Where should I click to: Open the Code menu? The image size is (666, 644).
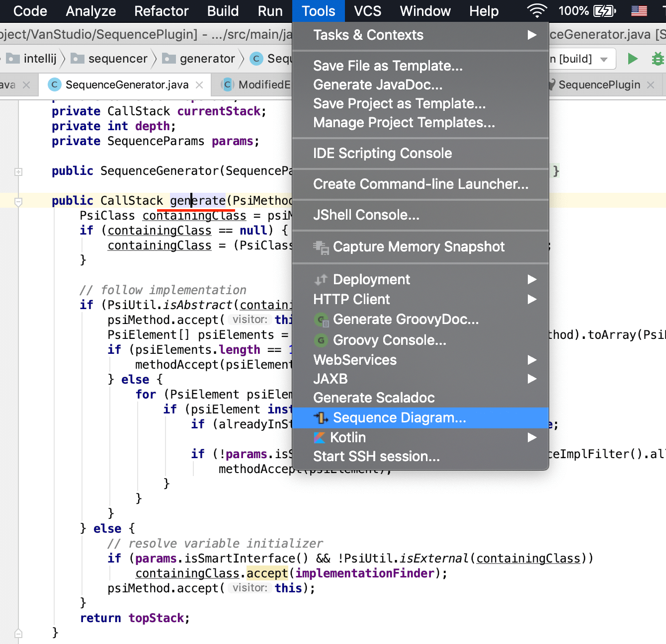pyautogui.click(x=30, y=11)
